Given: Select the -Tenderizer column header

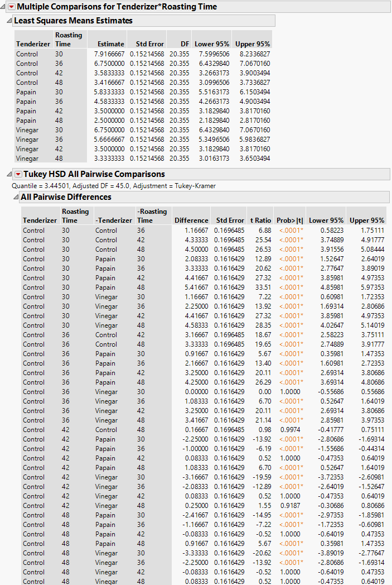Looking at the screenshot, I should [114, 220].
